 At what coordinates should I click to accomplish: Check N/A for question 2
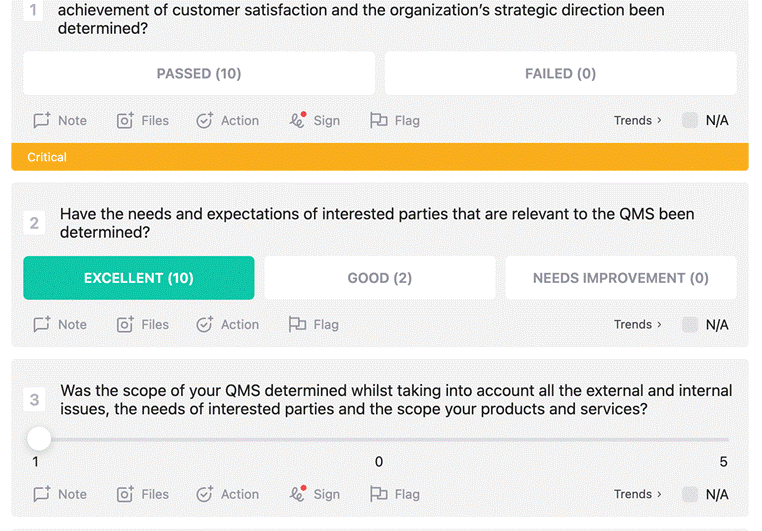coord(690,324)
